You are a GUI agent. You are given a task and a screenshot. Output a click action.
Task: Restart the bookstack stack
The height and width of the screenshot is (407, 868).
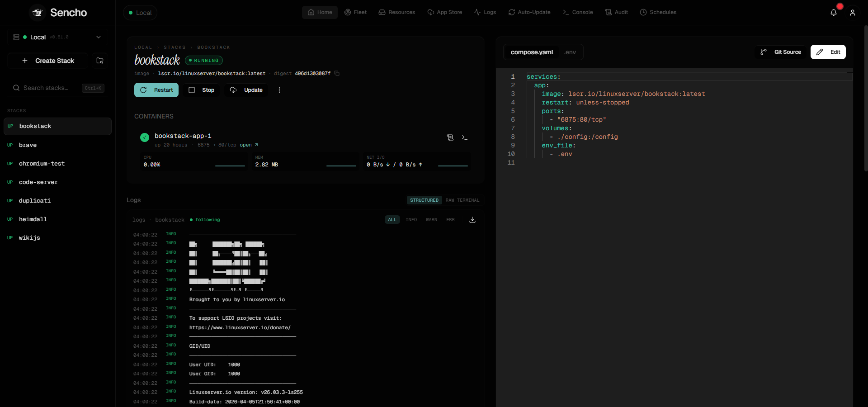[156, 90]
